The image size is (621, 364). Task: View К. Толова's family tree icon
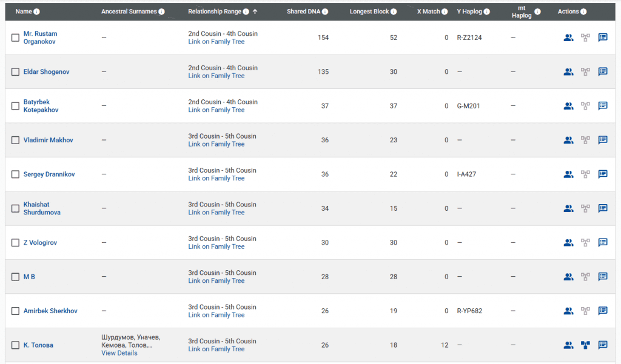(585, 345)
